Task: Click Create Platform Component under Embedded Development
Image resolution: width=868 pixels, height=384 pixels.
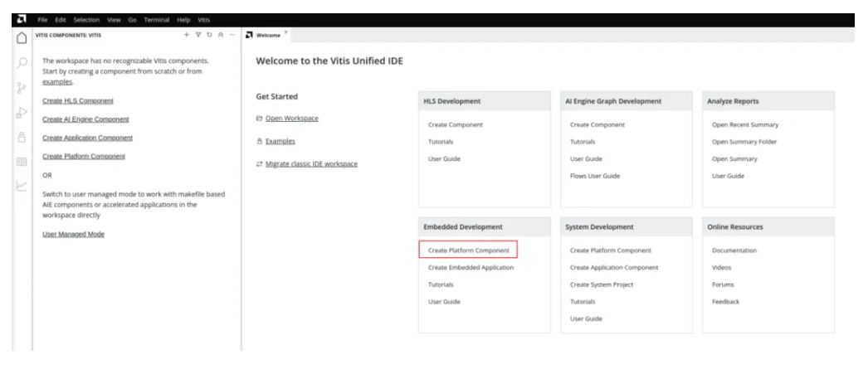Action: point(468,250)
